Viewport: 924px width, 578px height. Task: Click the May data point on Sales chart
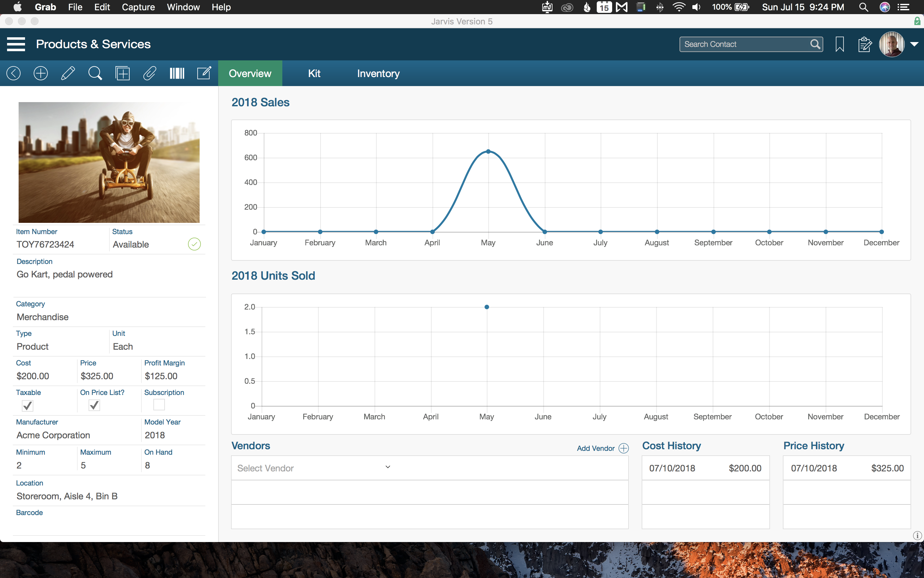[x=488, y=151]
